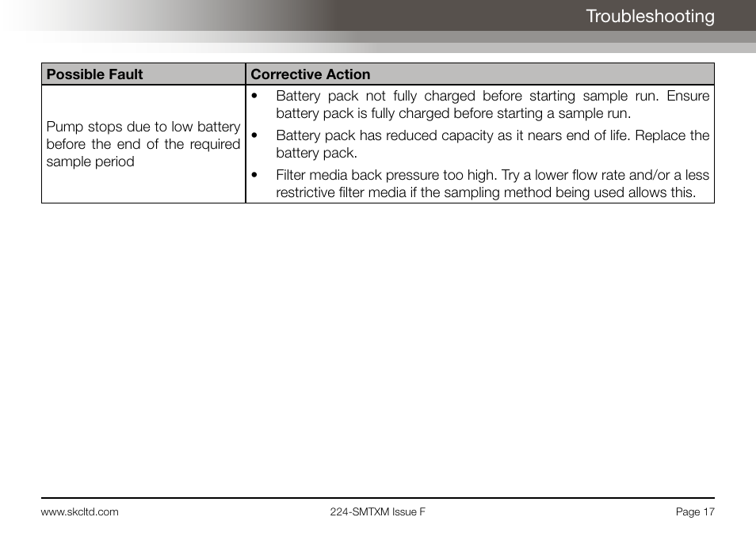This screenshot has height=536, width=756.
Task: Click the 'Page 17' footer label
Action: pos(695,512)
